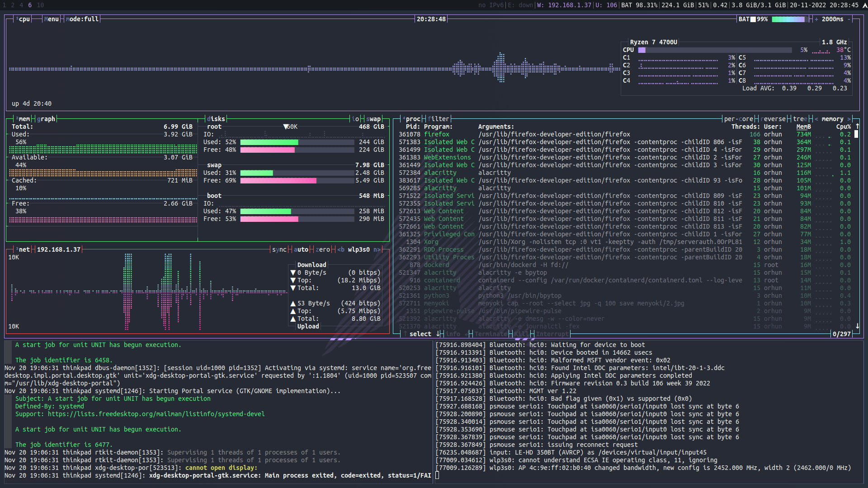
Task: Switch to workspace 10 in status bar
Action: pyautogui.click(x=41, y=5)
